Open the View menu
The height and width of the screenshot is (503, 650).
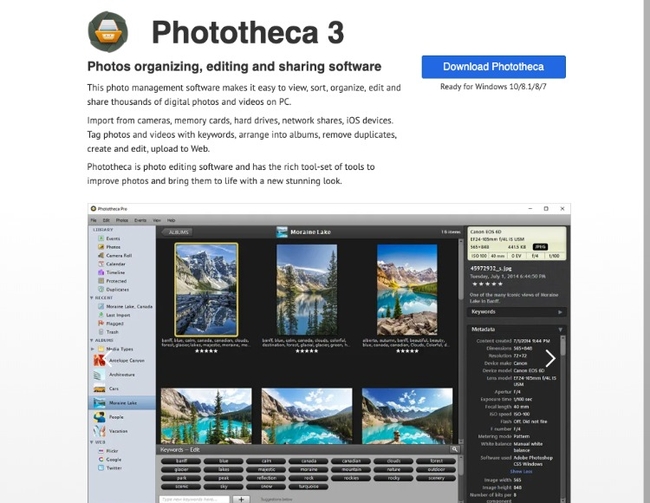[x=157, y=220]
